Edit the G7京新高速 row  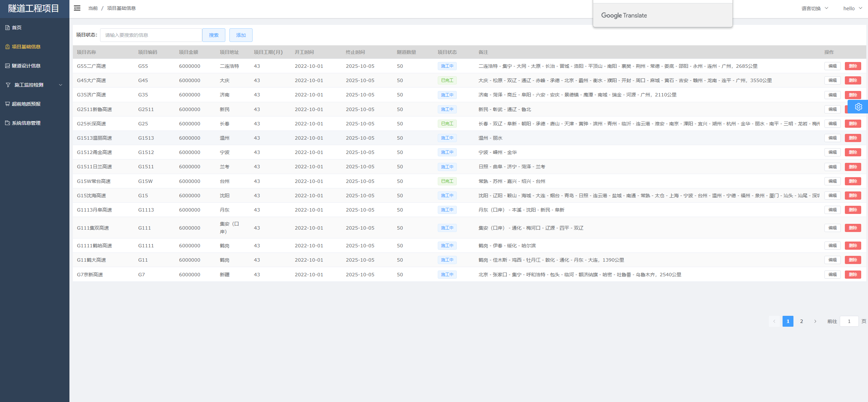(x=833, y=275)
